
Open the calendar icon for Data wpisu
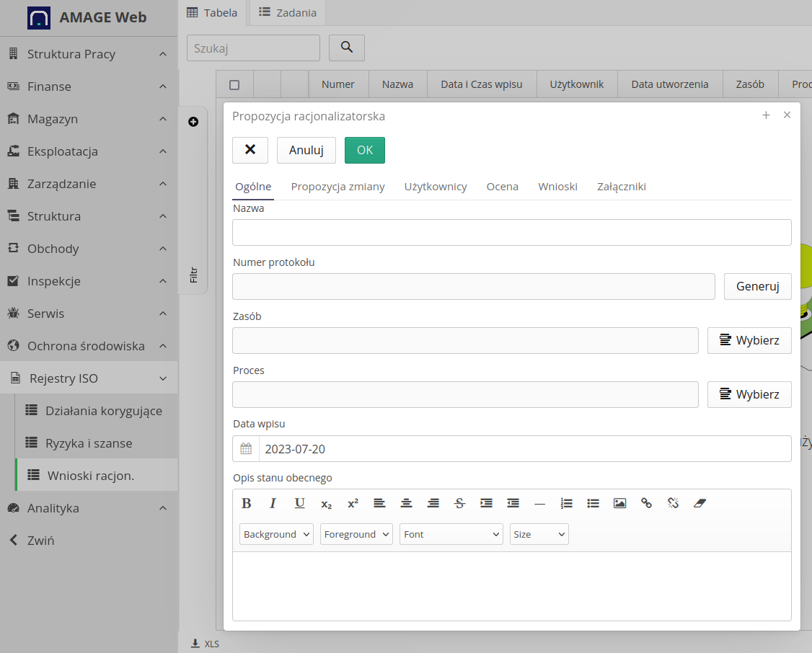pos(246,449)
